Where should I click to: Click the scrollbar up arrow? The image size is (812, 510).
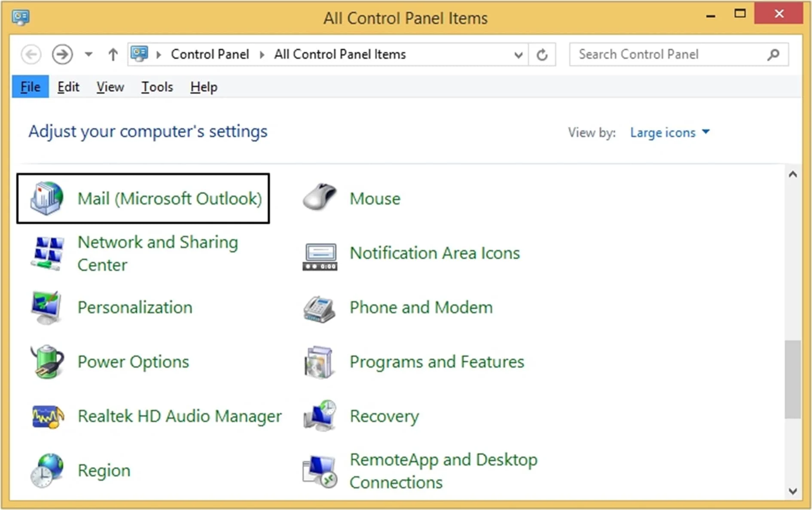(x=793, y=174)
